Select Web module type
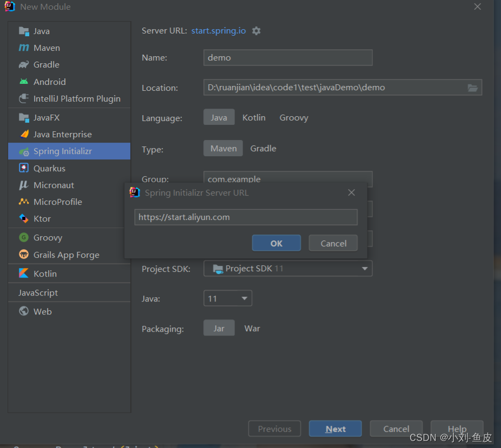 coord(69,312)
